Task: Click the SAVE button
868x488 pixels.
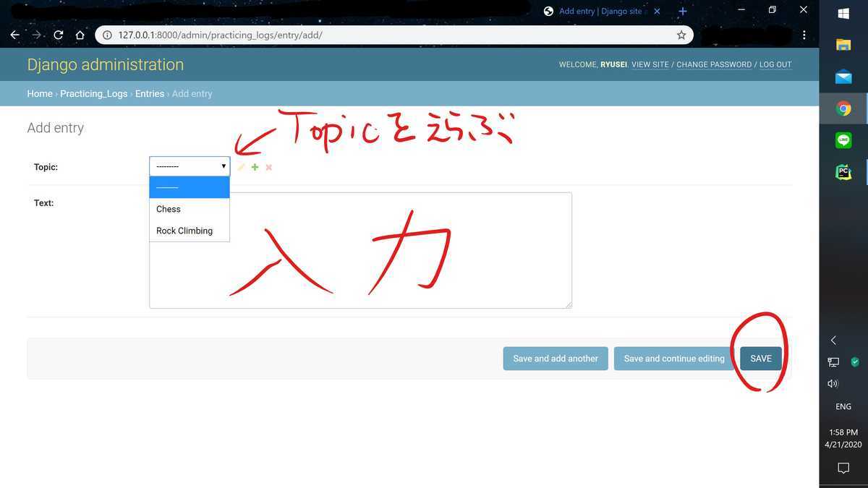Action: pos(760,358)
